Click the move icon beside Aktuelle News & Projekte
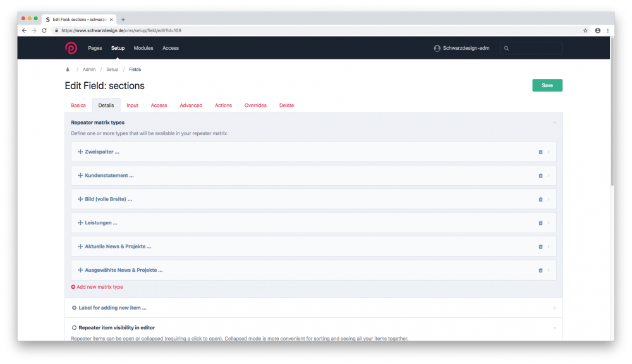Viewport: 632px width, 364px height. point(80,246)
